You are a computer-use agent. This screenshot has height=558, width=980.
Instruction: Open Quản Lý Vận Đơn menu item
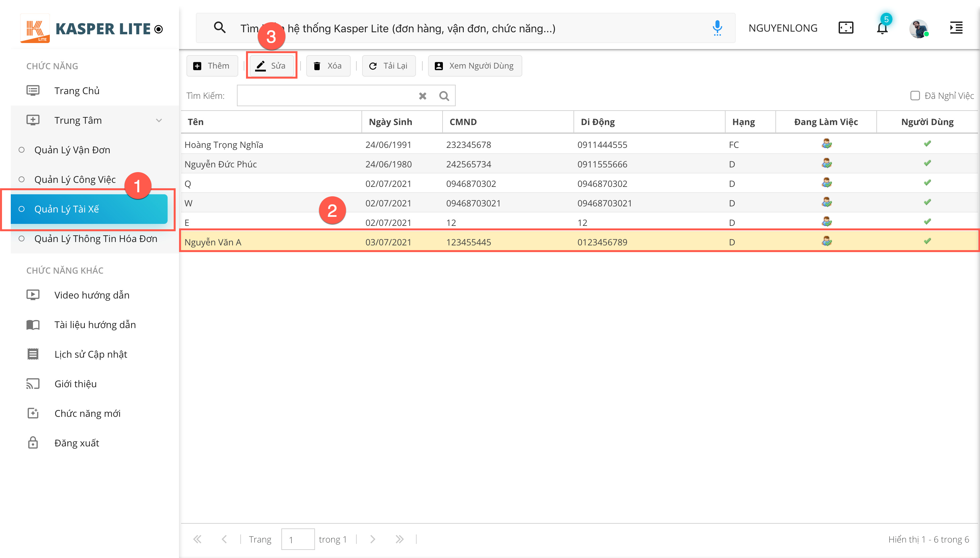pyautogui.click(x=72, y=150)
